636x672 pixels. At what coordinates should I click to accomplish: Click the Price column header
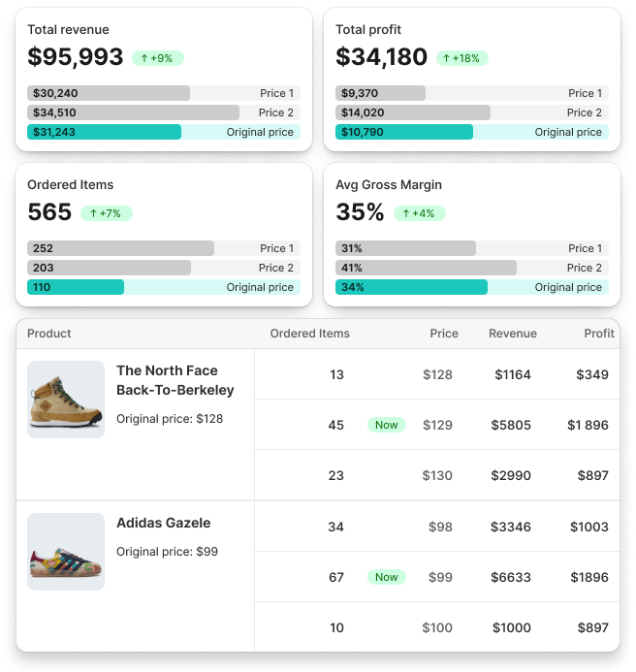[x=444, y=334]
